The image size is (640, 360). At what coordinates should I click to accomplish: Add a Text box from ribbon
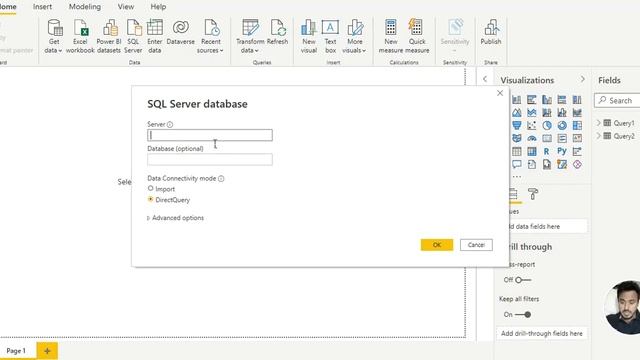(x=330, y=36)
